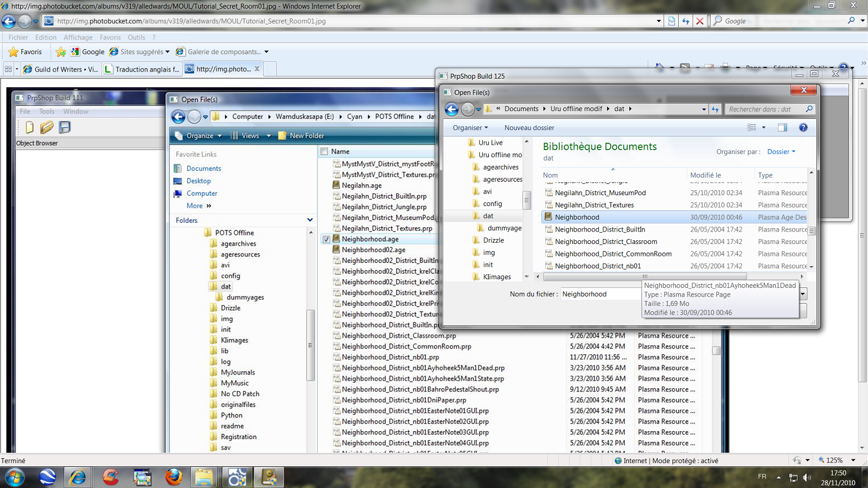This screenshot has width=868, height=488.
Task: Select the Uru Live folder in right tree
Action: click(490, 143)
